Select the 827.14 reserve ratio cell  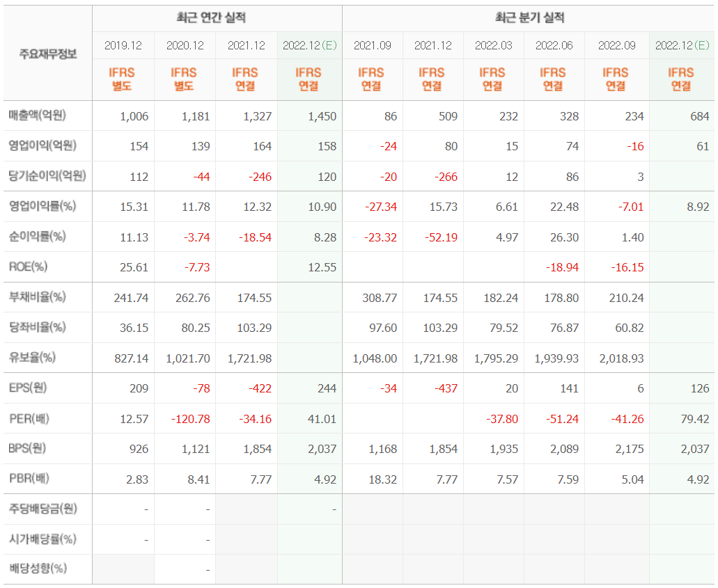132,358
